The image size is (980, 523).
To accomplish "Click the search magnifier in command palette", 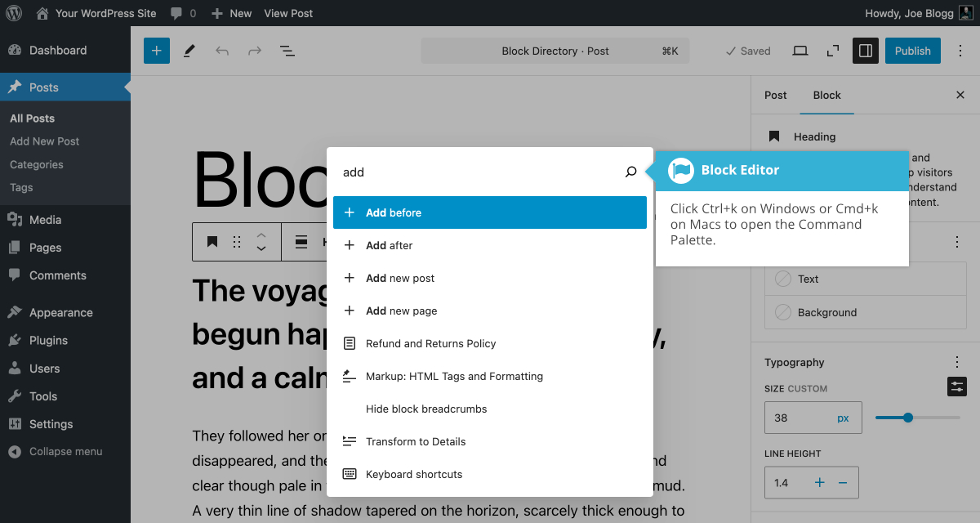I will tap(630, 172).
